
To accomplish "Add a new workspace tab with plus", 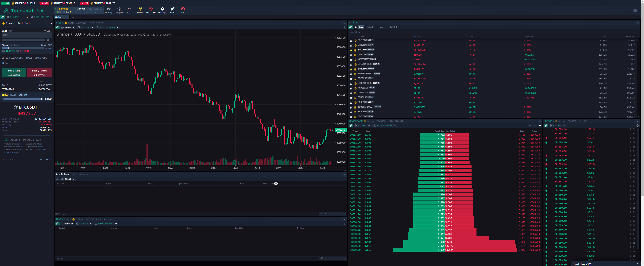I will (x=73, y=17).
